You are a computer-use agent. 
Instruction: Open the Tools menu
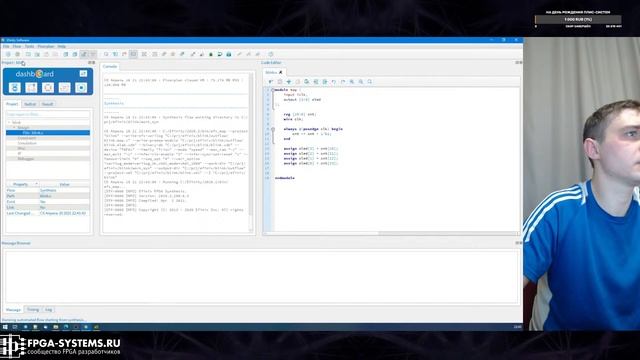click(29, 47)
